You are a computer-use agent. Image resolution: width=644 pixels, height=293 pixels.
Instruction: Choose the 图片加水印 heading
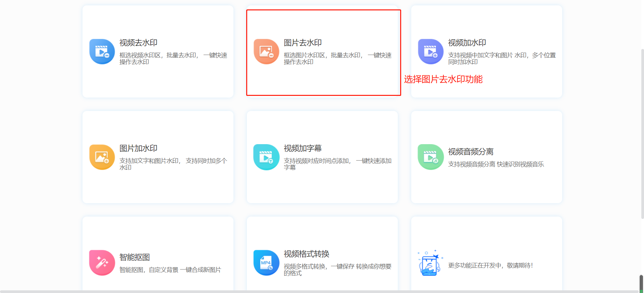tap(138, 149)
